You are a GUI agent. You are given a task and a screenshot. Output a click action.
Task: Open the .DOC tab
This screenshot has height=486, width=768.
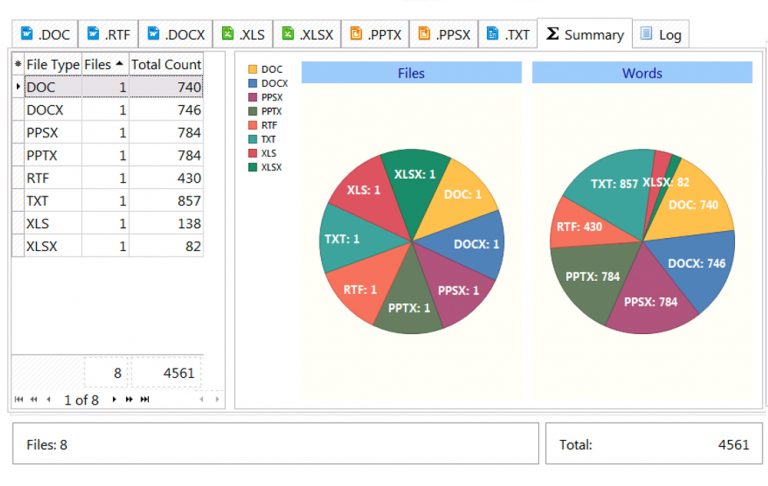(x=43, y=34)
